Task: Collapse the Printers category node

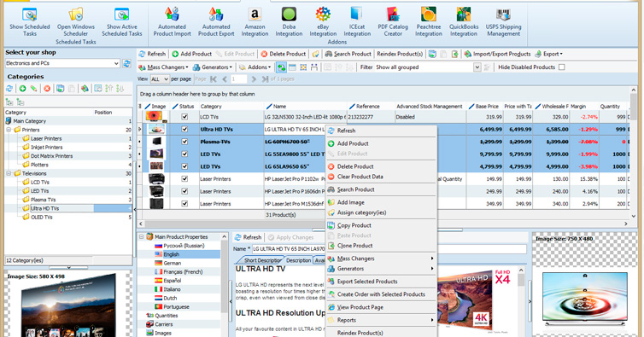Action: (x=9, y=130)
